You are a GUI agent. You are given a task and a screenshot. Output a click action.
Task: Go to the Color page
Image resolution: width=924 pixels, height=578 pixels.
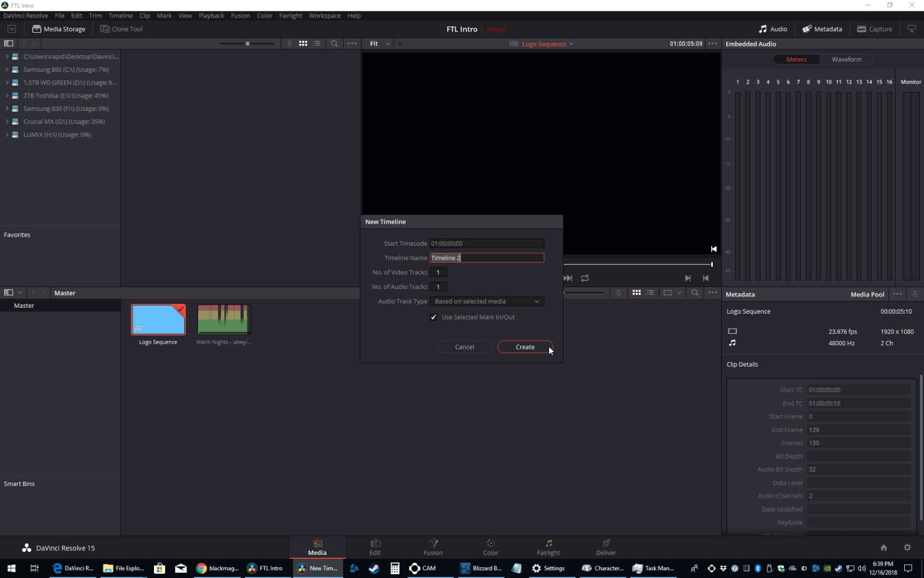pyautogui.click(x=490, y=546)
